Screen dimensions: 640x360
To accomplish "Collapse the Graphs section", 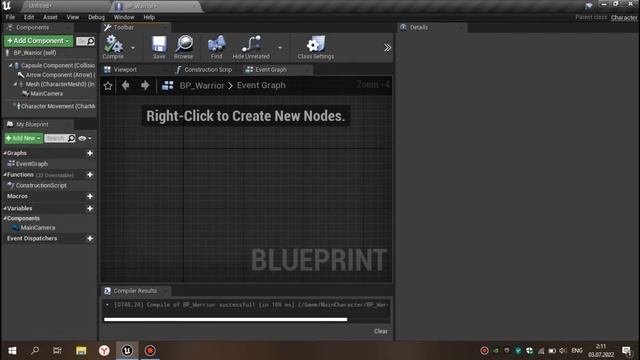I will pos(5,153).
